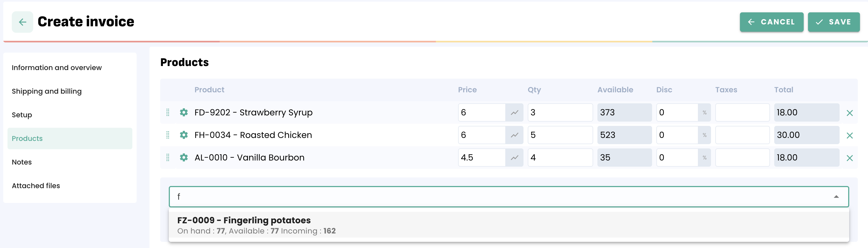Screen dimensions: 868x248
Task: Click the product search input field
Action: [499, 197]
